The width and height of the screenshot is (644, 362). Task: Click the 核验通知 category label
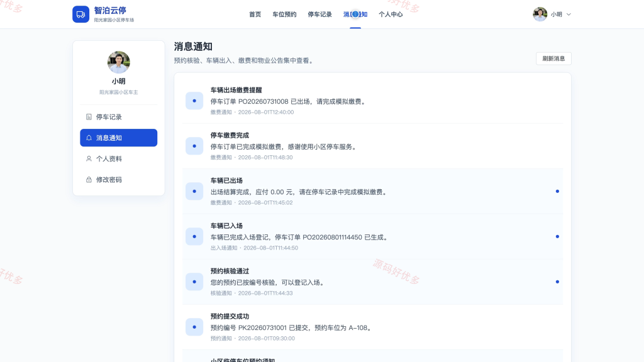coord(221,293)
